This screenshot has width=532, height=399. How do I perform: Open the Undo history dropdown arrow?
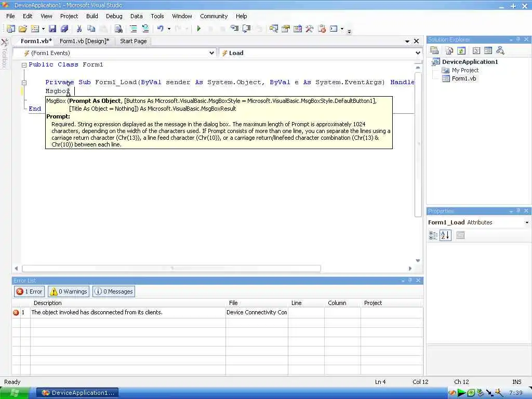point(169,29)
